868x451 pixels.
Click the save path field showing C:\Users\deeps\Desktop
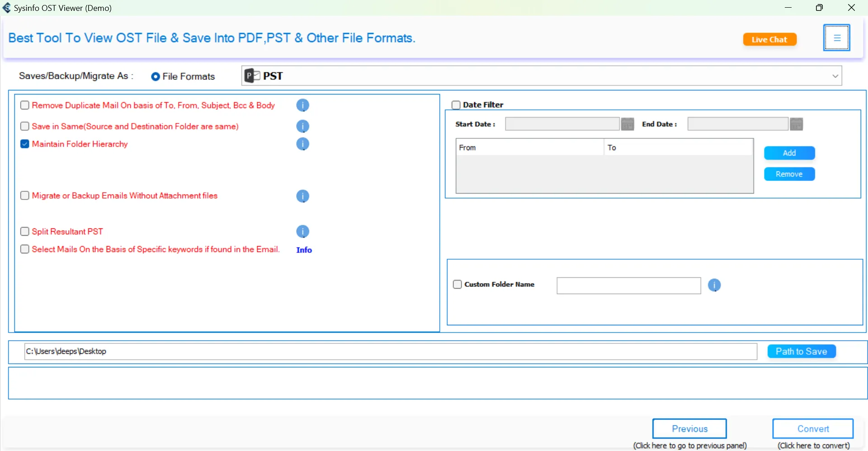point(391,351)
